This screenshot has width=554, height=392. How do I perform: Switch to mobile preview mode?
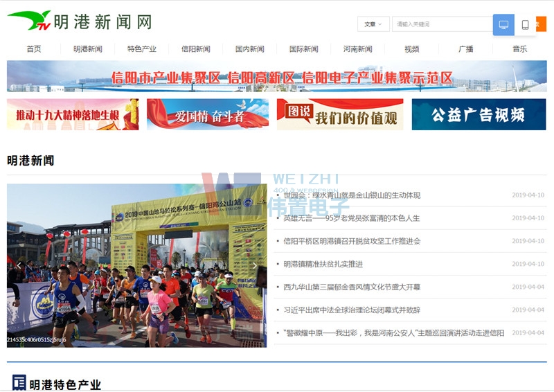(525, 25)
